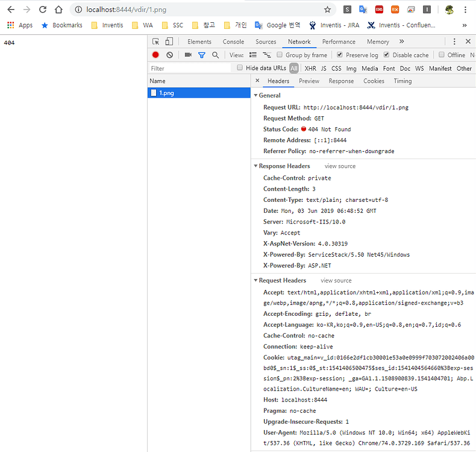The image size is (476, 452).
Task: Show hidden bookmarks with the chevron
Action: tap(465, 25)
